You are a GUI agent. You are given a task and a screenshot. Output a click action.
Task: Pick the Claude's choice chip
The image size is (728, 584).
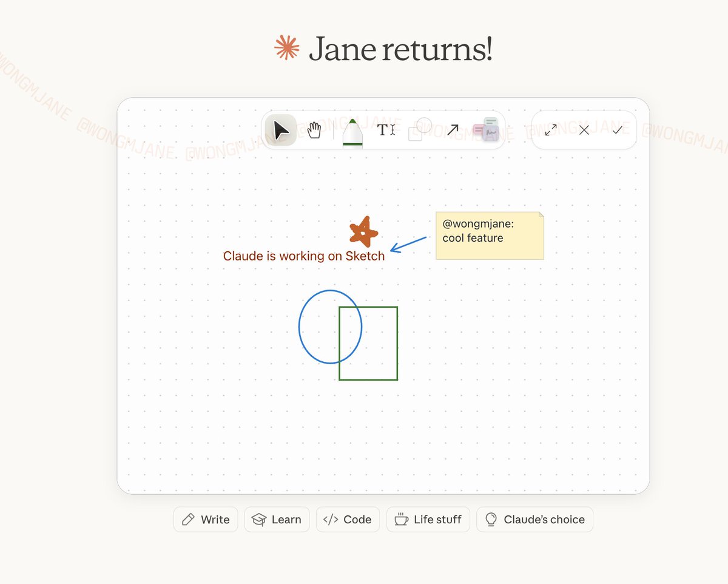click(x=535, y=520)
